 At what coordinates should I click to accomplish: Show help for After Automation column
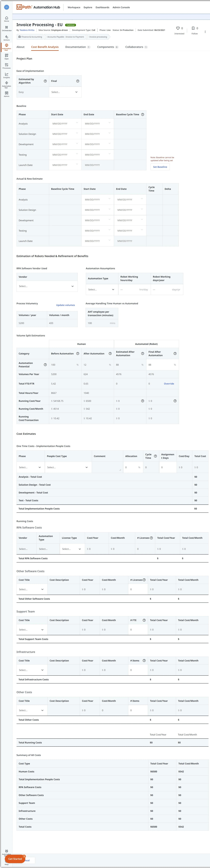click(110, 353)
